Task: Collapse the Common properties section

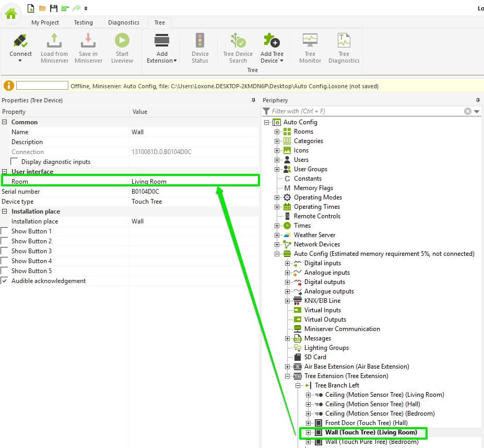Action: pyautogui.click(x=5, y=122)
